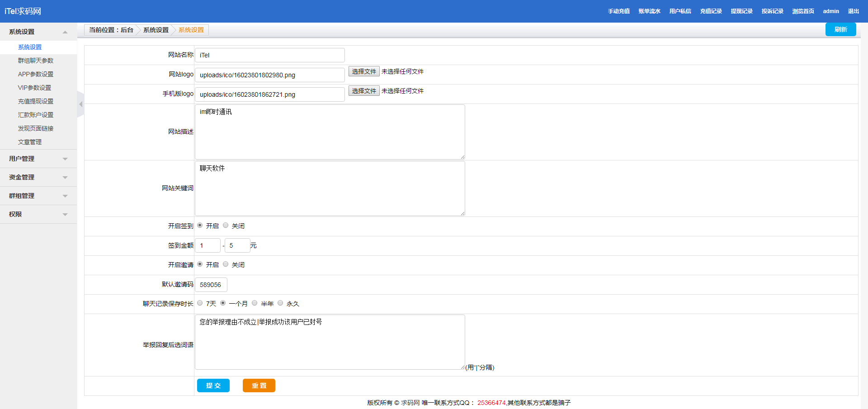Image resolution: width=868 pixels, height=409 pixels.
Task: Open 投诉记录 in the top menu
Action: (x=772, y=11)
